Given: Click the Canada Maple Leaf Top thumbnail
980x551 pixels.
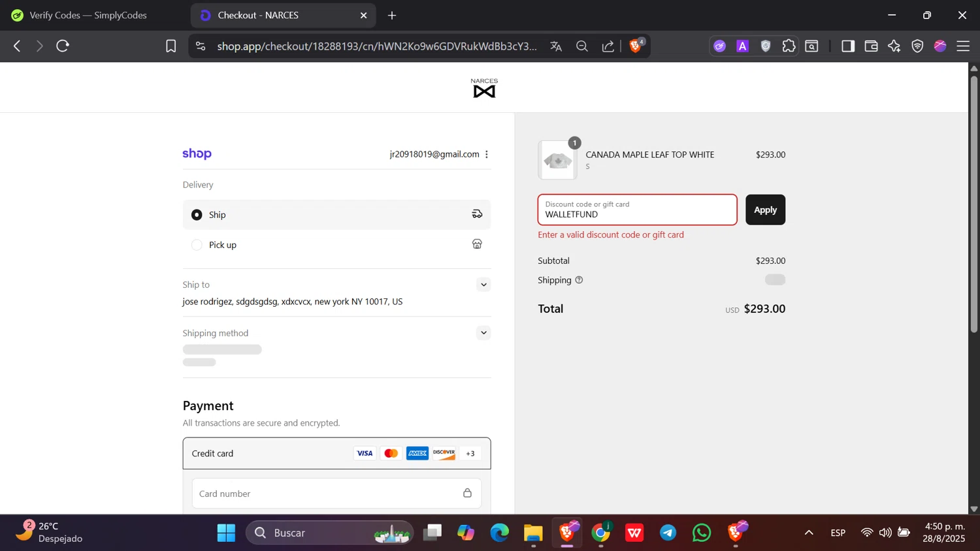Looking at the screenshot, I should click(557, 160).
